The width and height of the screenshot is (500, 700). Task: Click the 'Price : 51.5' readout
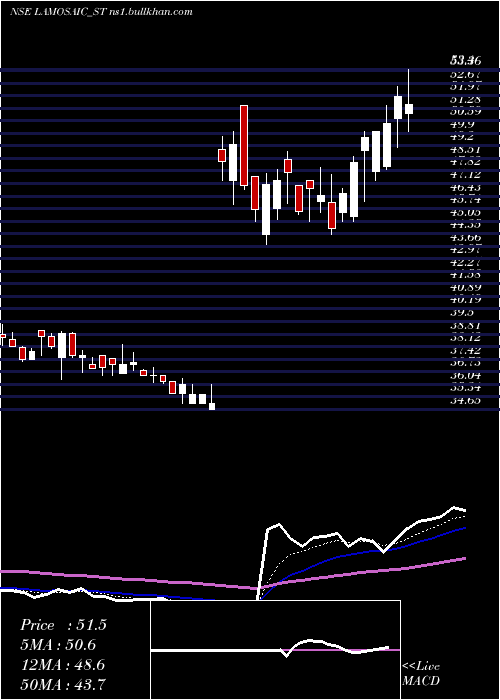coord(63,625)
